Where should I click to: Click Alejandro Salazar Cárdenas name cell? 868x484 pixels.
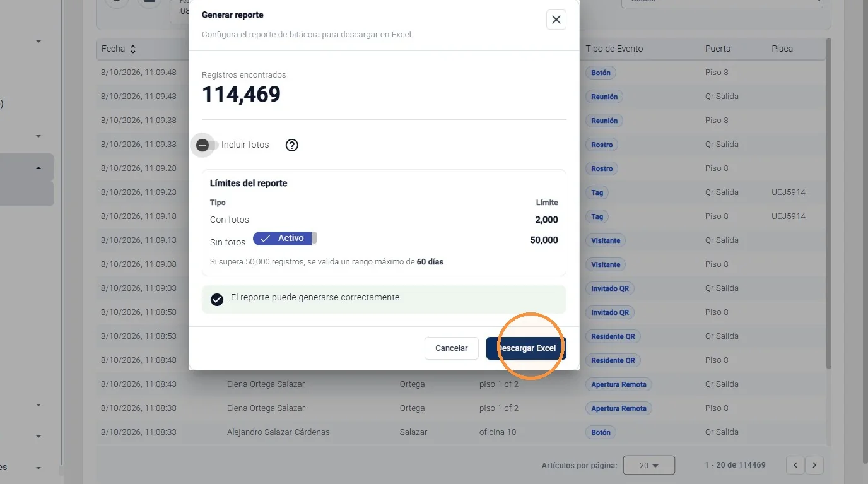pos(278,432)
